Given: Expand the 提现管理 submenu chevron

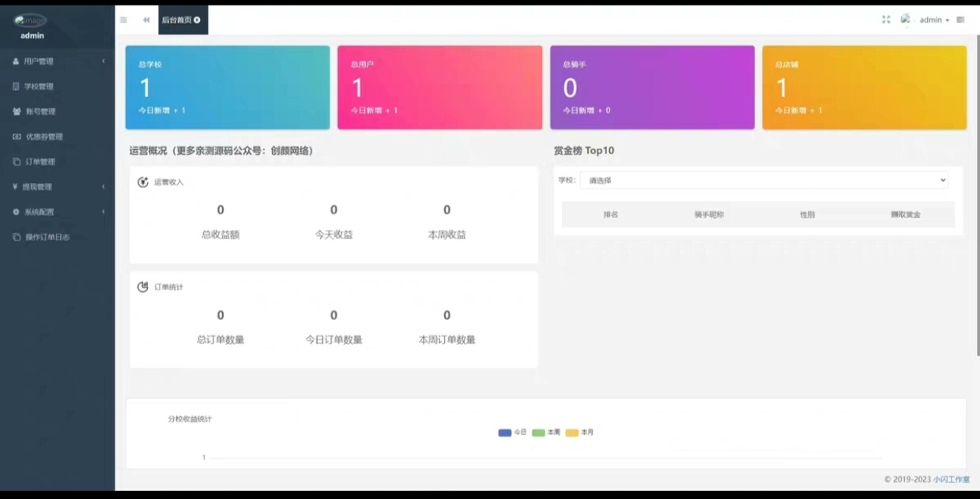Looking at the screenshot, I should pos(104,186).
